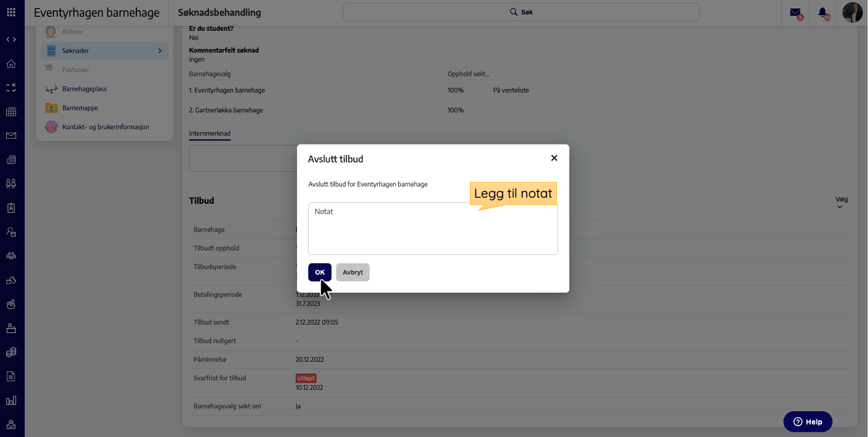Open the calendar grid icon in sidebar
The height and width of the screenshot is (437, 868).
11,112
